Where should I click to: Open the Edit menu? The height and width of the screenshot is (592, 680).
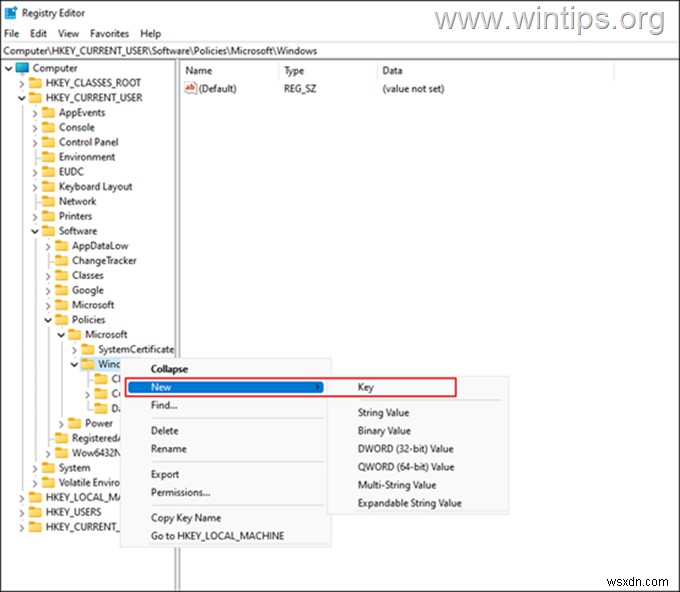click(38, 33)
